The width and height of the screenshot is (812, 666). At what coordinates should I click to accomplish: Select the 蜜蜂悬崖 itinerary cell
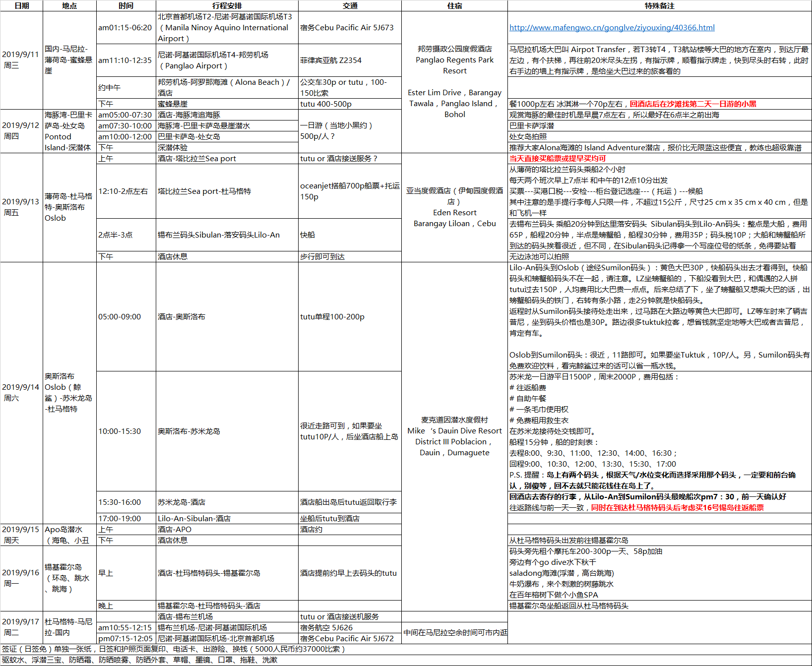point(227,104)
